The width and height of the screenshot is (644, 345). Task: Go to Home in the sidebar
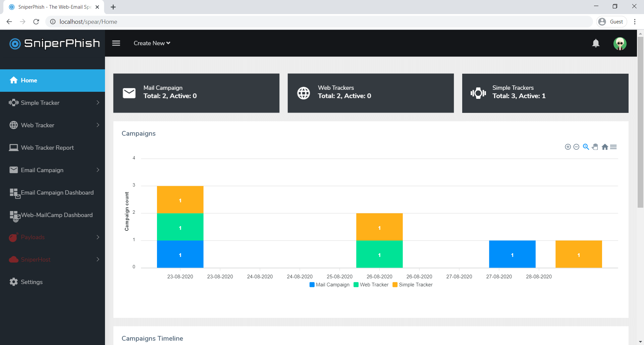tap(52, 80)
